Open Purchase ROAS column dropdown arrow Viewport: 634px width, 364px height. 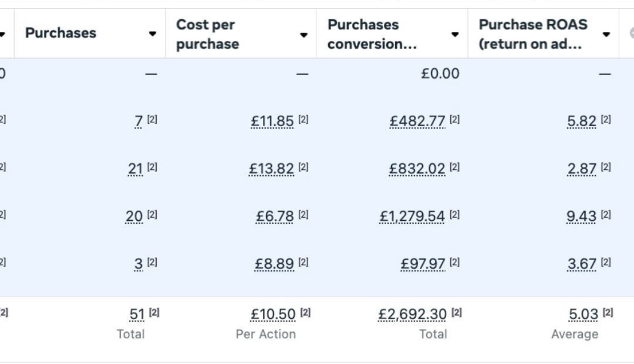coord(606,34)
